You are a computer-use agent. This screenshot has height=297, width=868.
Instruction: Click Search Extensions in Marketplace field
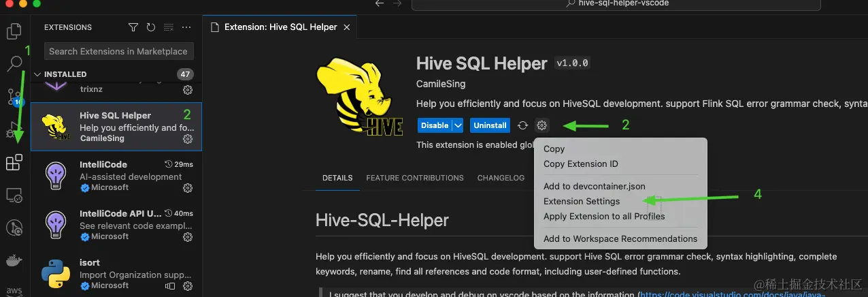pos(118,51)
